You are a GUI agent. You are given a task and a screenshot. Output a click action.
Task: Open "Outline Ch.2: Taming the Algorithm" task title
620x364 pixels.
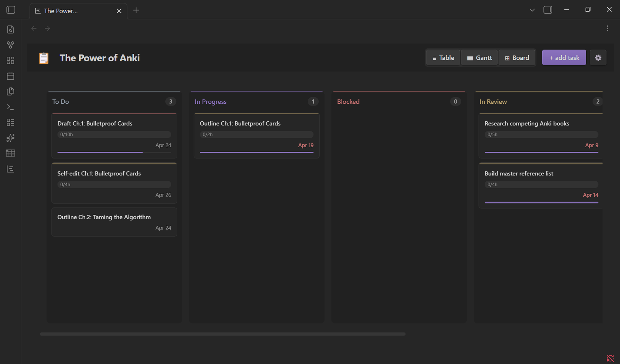click(x=104, y=217)
